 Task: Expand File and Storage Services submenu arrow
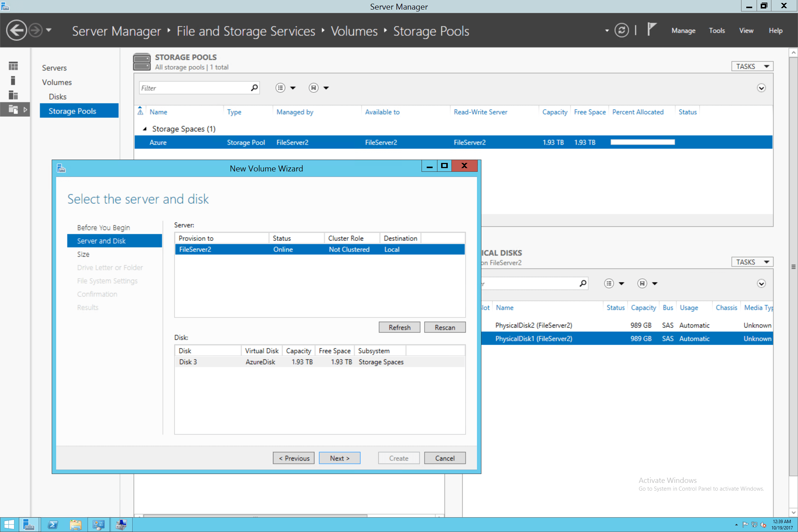click(x=25, y=109)
